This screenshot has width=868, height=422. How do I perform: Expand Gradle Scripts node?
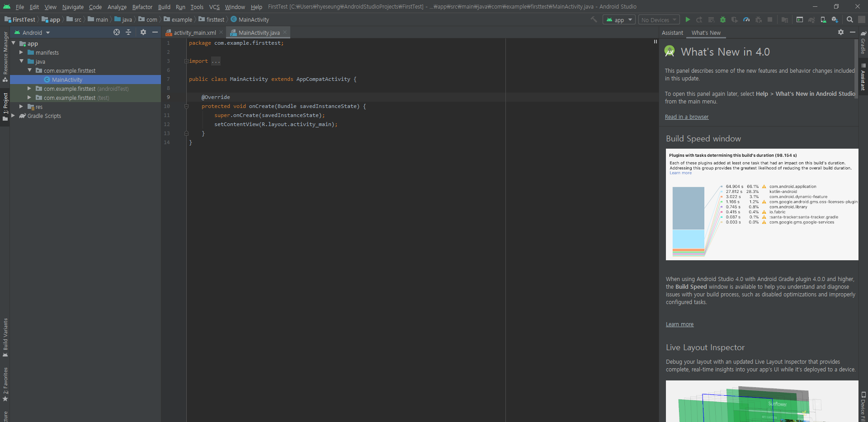click(x=13, y=116)
